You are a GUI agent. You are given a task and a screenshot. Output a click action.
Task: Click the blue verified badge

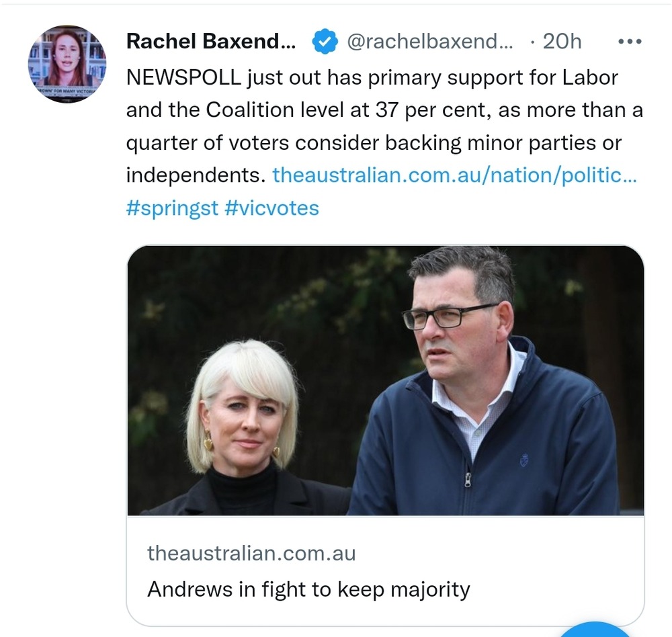pos(325,42)
